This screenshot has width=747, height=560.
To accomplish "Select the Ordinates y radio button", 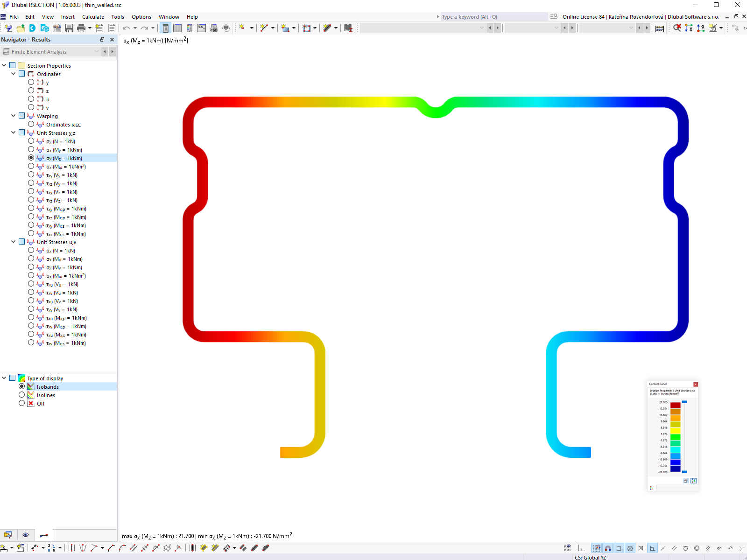I will [31, 82].
